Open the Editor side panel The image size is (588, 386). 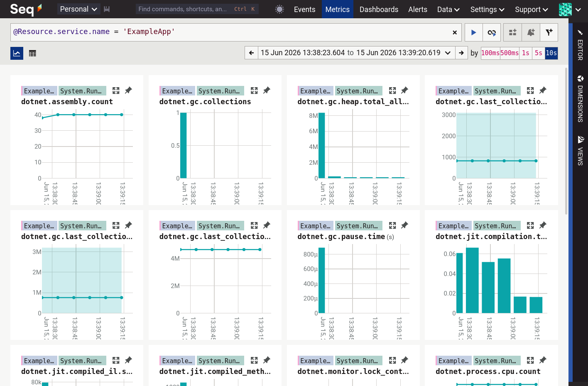tap(580, 45)
